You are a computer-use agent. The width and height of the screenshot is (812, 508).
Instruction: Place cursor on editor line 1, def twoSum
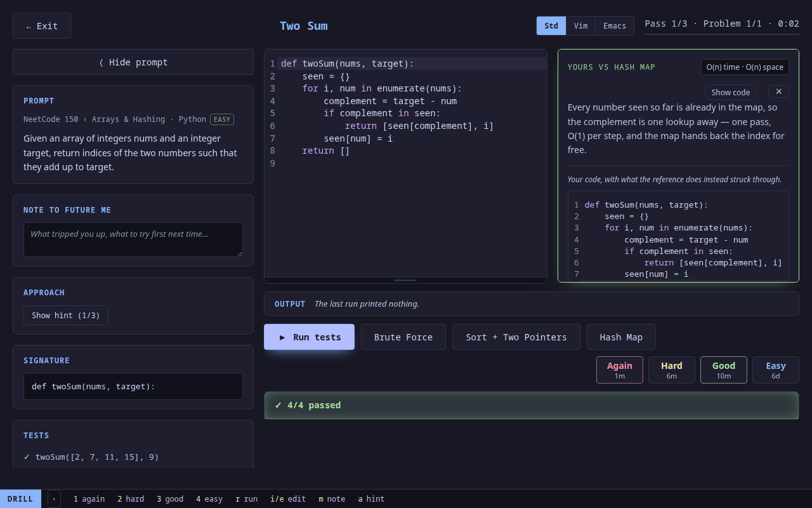click(348, 63)
